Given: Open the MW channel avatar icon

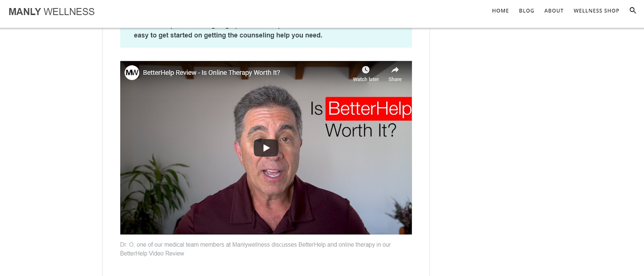Looking at the screenshot, I should (132, 73).
